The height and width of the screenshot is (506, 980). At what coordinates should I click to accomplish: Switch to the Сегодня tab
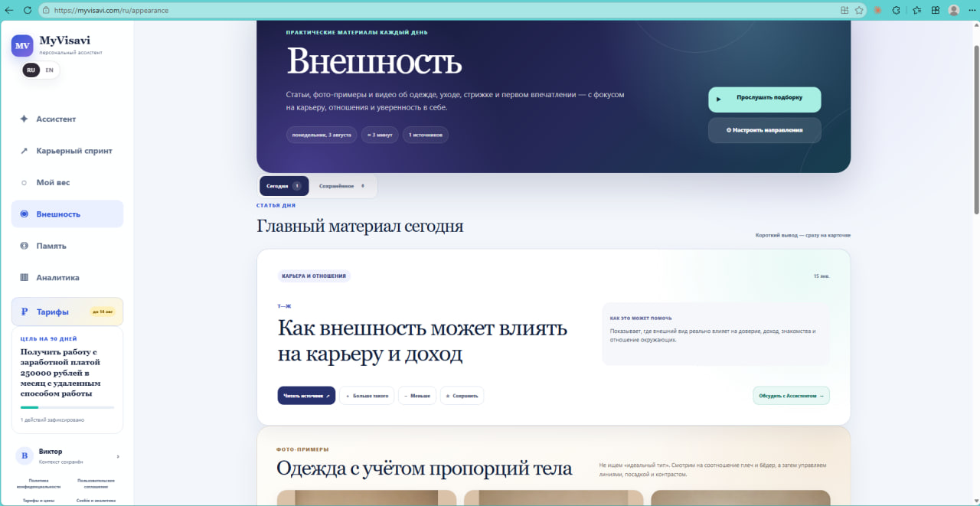(x=284, y=186)
